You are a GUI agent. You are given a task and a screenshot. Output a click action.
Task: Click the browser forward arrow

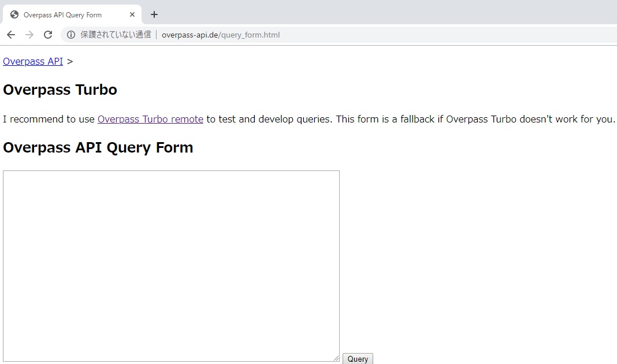pyautogui.click(x=29, y=35)
